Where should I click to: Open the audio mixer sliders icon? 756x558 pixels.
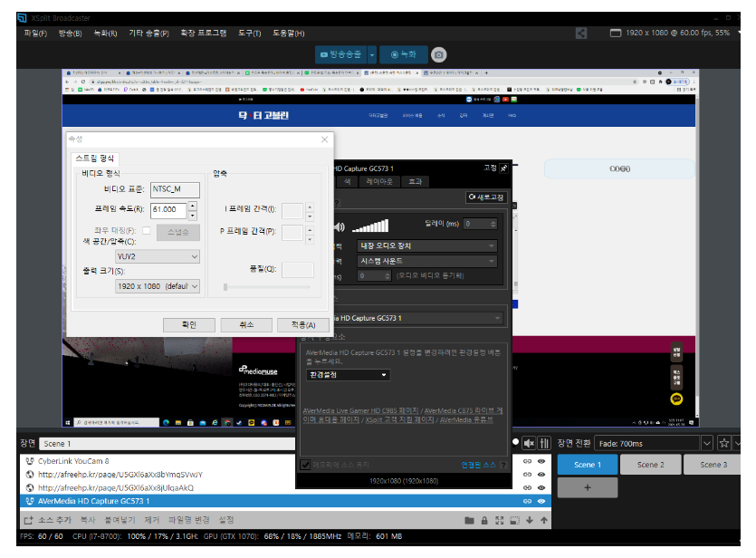[544, 443]
